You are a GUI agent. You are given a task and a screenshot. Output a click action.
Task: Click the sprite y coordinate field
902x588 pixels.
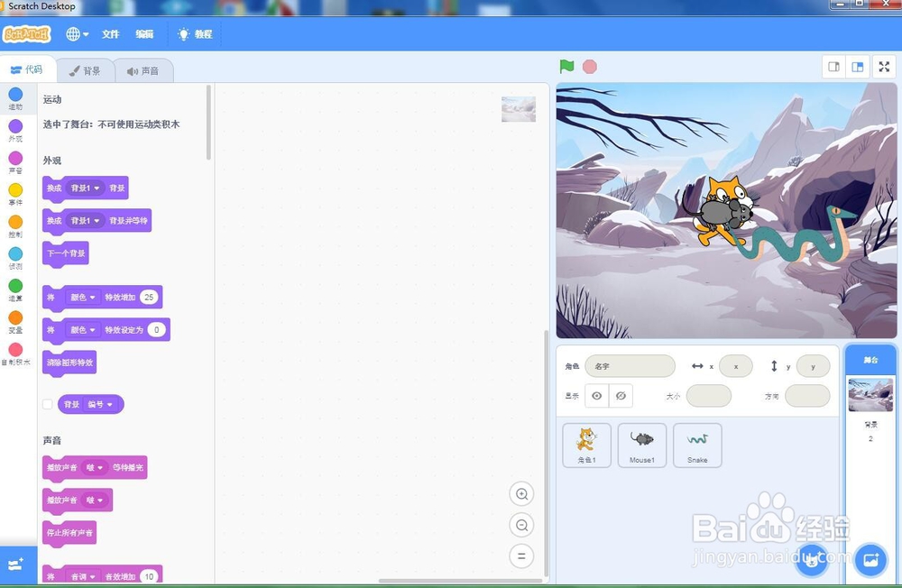813,366
